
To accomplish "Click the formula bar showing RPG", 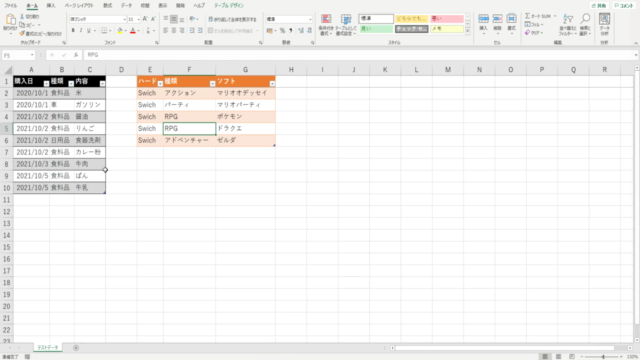I will [x=359, y=55].
